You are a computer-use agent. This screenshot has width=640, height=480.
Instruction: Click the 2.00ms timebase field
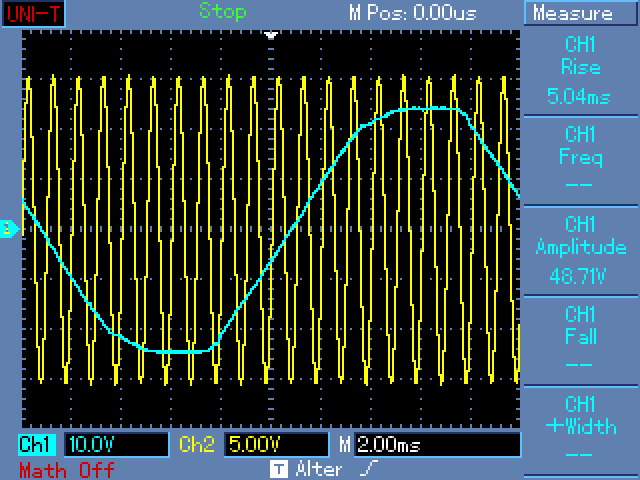click(439, 444)
